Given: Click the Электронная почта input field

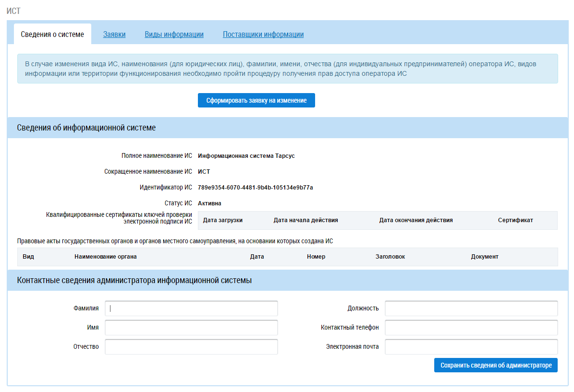Looking at the screenshot, I should [x=471, y=347].
